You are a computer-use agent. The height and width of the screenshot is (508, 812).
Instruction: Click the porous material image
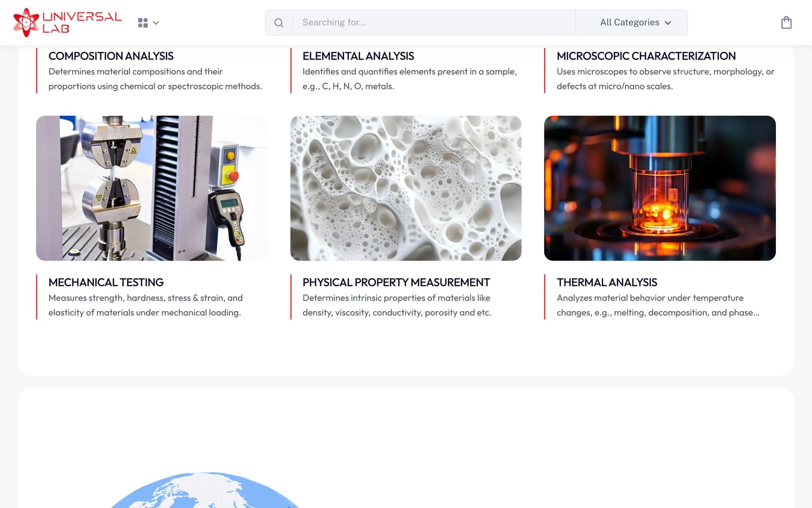coord(406,188)
